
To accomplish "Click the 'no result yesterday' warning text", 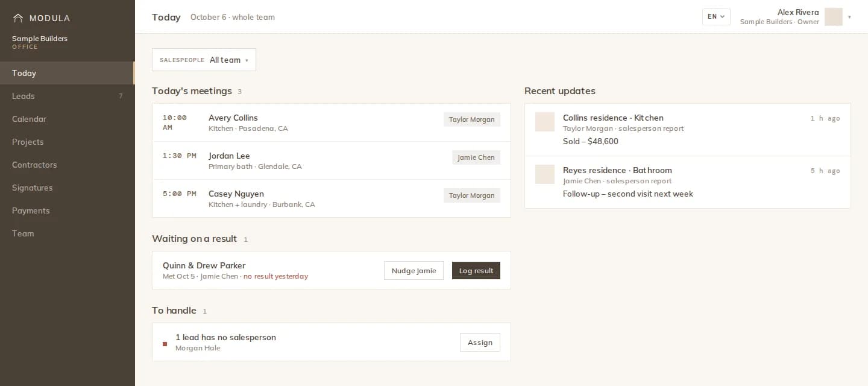I will [x=275, y=276].
